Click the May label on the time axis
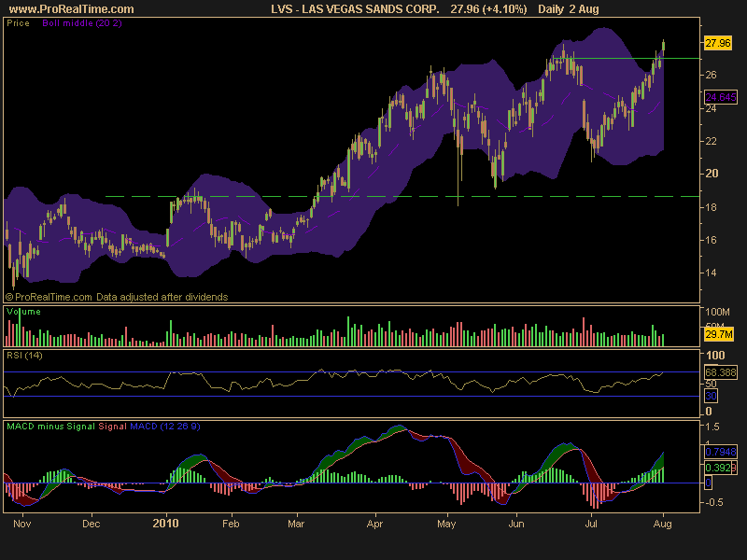 446,524
